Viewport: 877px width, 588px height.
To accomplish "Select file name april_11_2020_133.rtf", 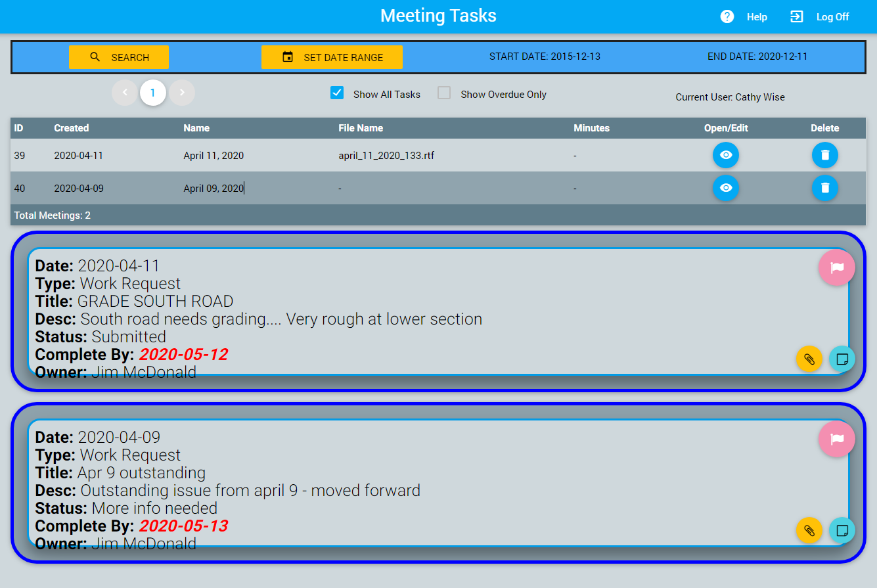I will point(386,156).
